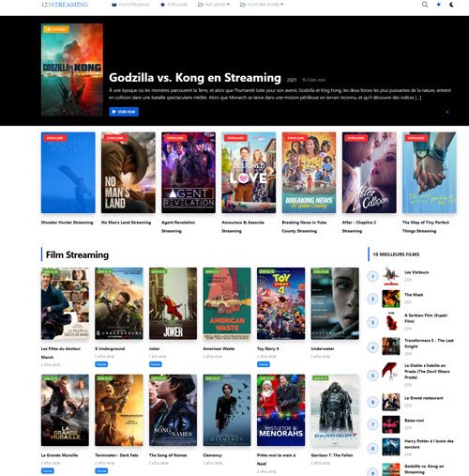Click Agent Revelation Streaming title link
The height and width of the screenshot is (476, 469).
[178, 226]
